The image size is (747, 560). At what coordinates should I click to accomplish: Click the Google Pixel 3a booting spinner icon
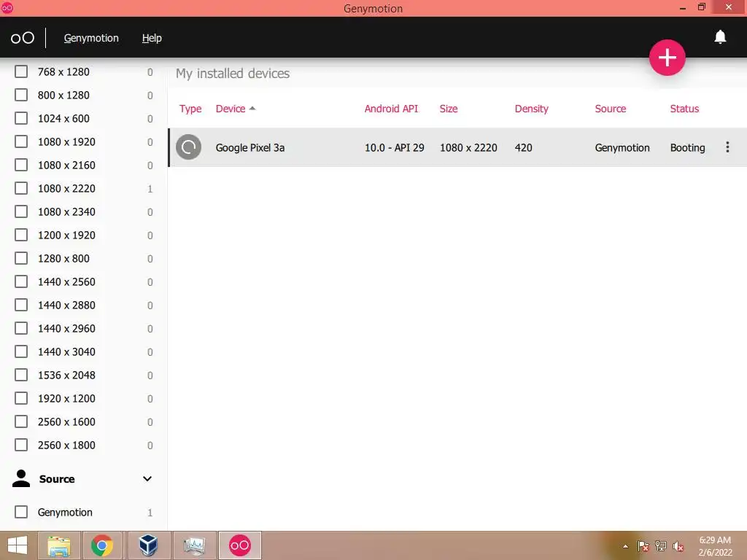(x=189, y=147)
